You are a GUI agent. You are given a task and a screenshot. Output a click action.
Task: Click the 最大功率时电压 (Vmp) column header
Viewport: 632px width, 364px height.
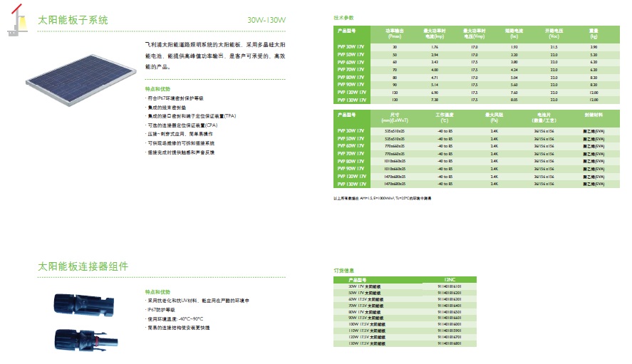[x=475, y=34]
